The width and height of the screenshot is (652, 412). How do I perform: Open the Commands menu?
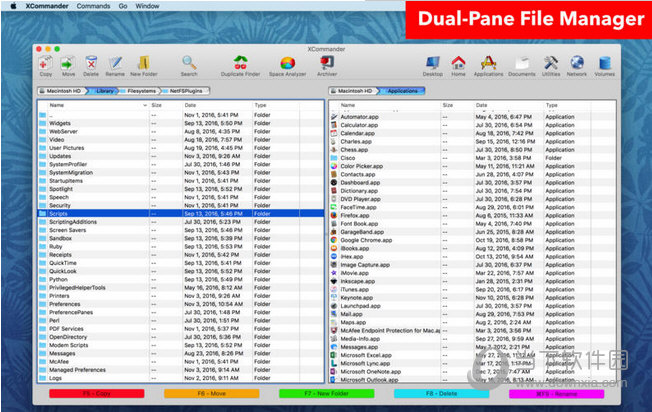[94, 6]
